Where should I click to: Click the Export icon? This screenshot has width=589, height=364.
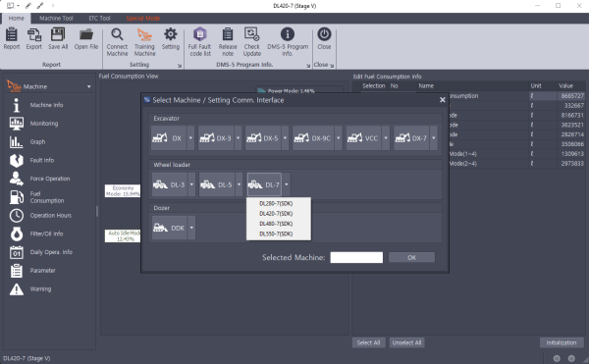33,38
